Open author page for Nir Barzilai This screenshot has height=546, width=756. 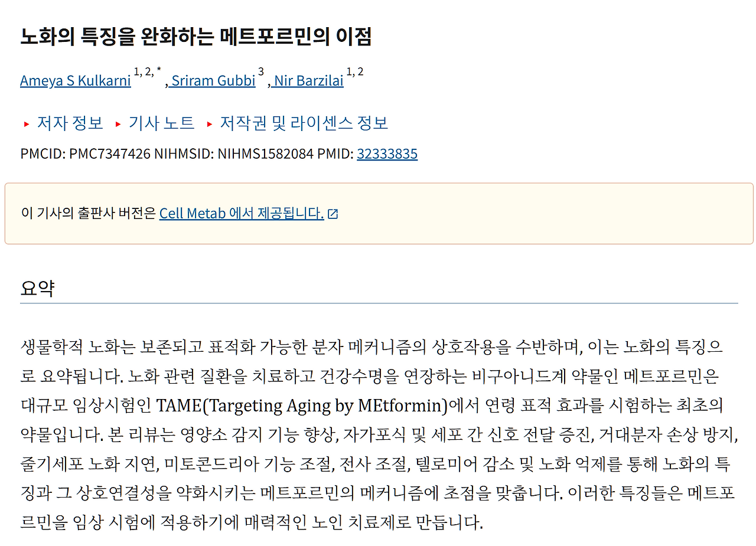307,81
